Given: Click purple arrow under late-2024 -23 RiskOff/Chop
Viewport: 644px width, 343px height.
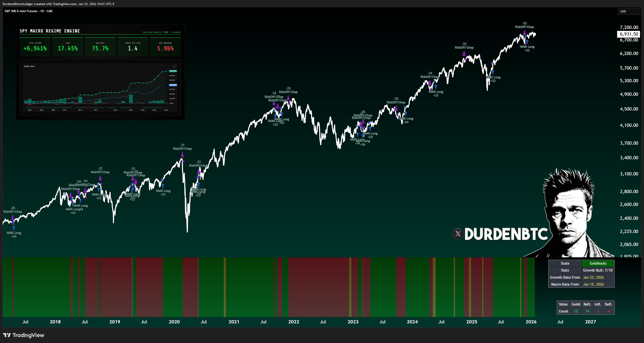Looking at the screenshot, I should (x=464, y=53).
